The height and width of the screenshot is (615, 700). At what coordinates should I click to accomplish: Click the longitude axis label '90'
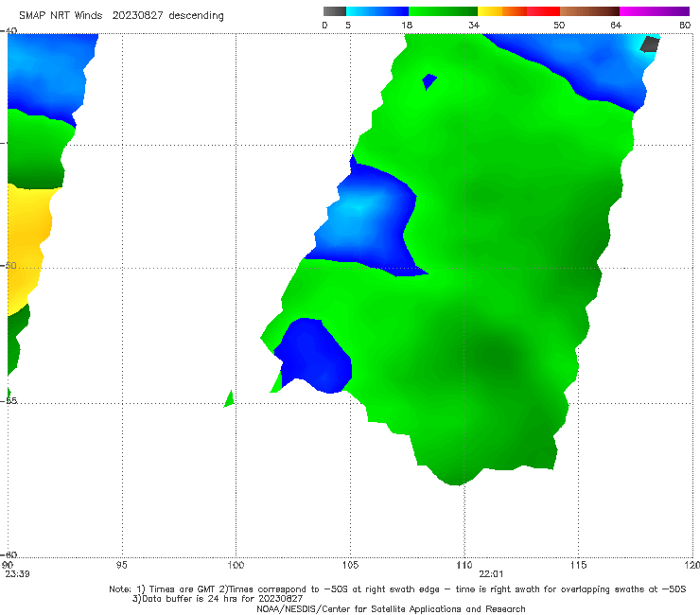pos(8,565)
